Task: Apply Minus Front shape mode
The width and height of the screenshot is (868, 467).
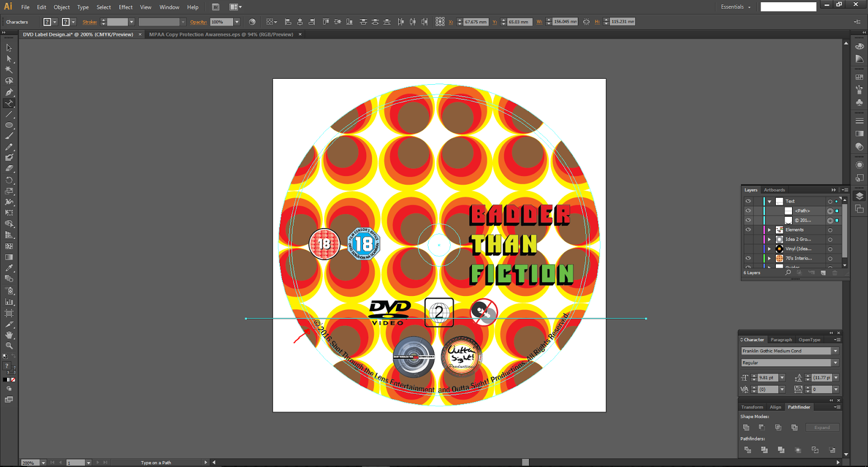Action: pos(762,427)
